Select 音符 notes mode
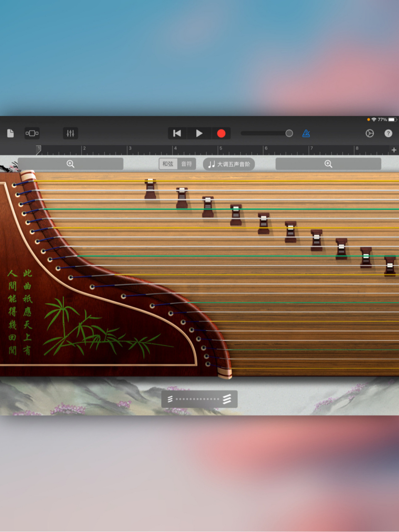This screenshot has height=532, width=399. point(187,164)
